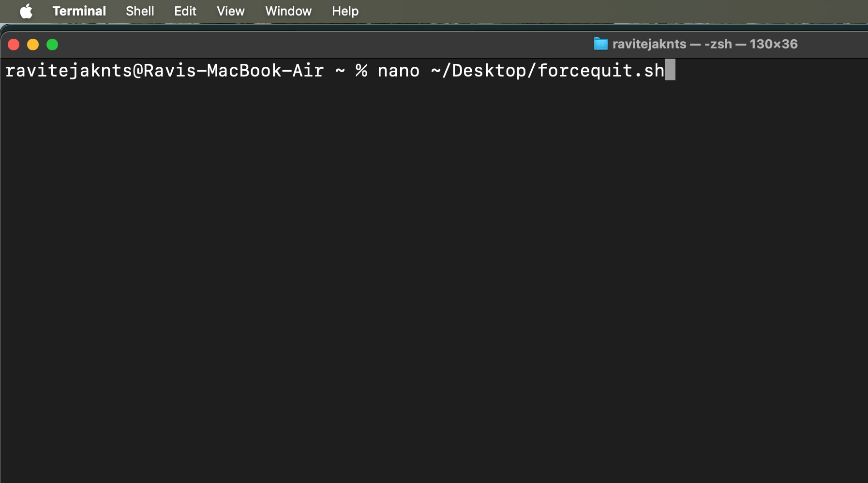
Task: Open the View menu
Action: tap(230, 11)
